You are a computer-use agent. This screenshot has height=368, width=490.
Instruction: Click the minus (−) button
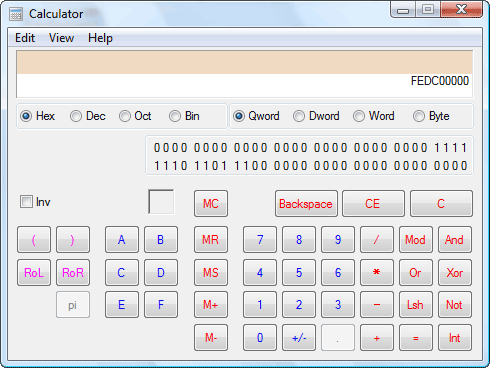(x=377, y=305)
